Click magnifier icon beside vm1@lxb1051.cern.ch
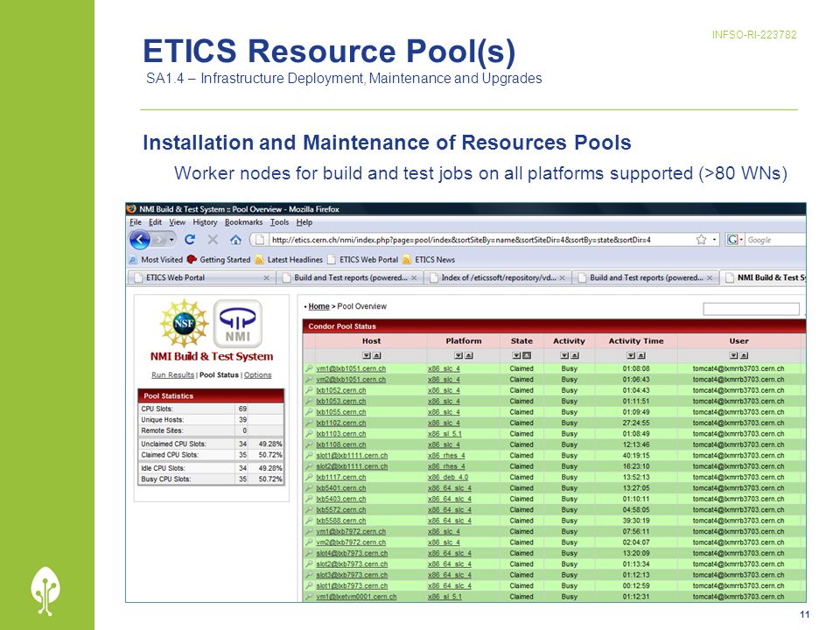The image size is (840, 630). (x=310, y=368)
